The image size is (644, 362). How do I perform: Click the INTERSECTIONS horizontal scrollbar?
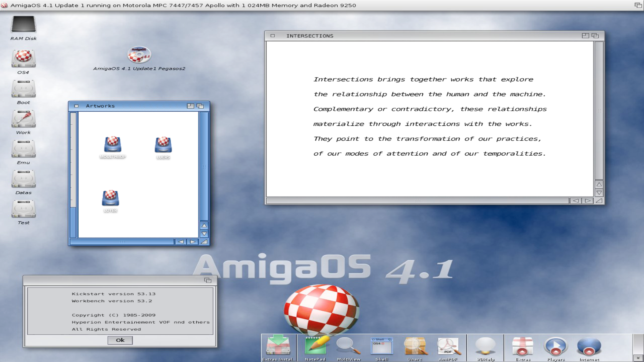coord(418,201)
